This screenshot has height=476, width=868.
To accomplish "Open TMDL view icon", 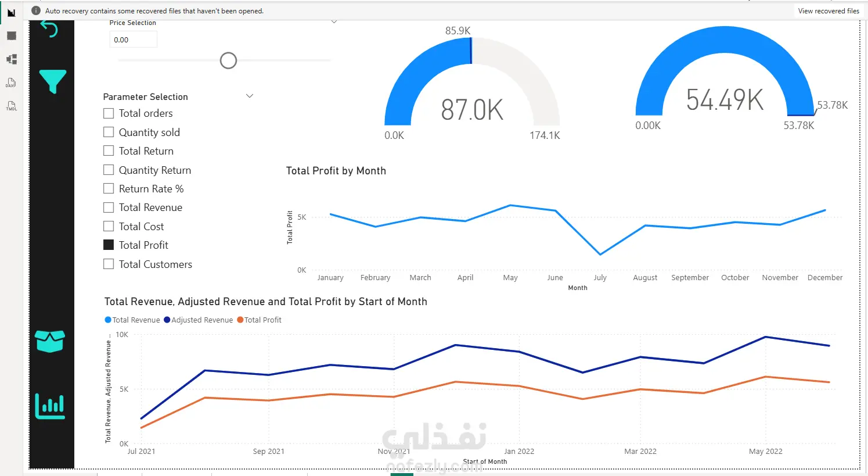I will pyautogui.click(x=11, y=106).
